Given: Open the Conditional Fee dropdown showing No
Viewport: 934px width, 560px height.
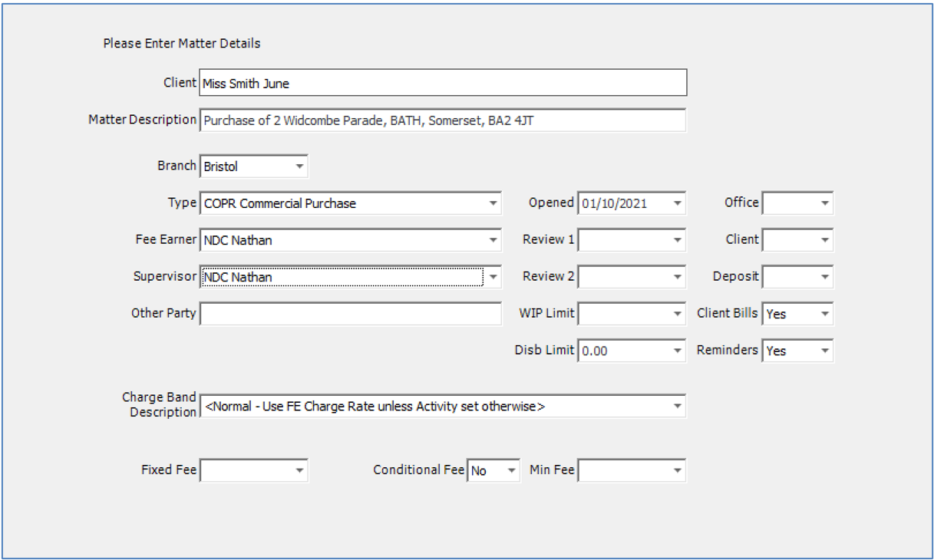Looking at the screenshot, I should point(511,470).
